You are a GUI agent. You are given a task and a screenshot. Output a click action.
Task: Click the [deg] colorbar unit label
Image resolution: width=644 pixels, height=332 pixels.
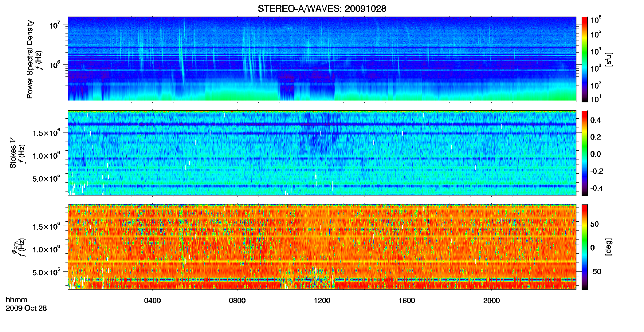click(609, 247)
